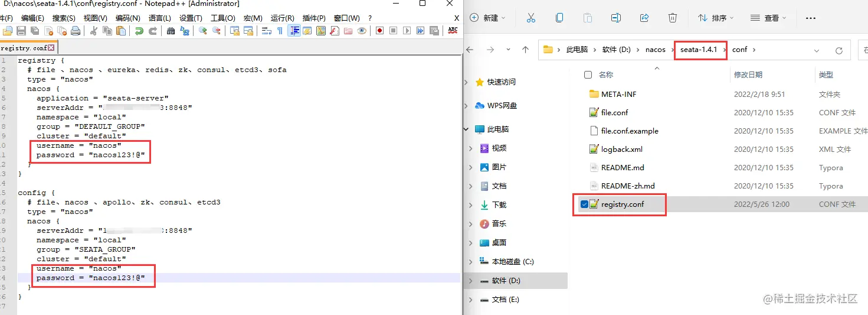Cut selection with Notepad++ scissors icon
Viewport: 868px width, 315px height.
93,31
